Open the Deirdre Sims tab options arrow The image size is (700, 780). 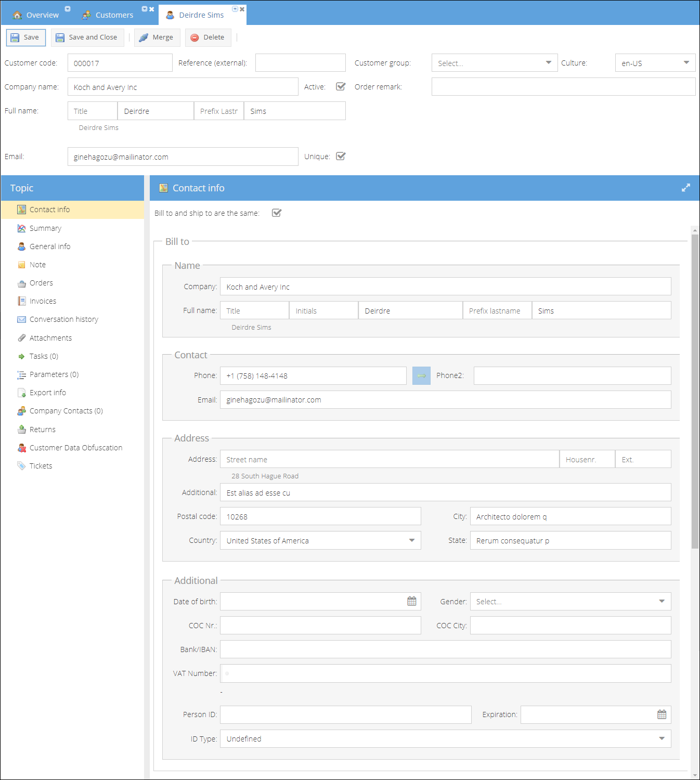click(x=235, y=9)
